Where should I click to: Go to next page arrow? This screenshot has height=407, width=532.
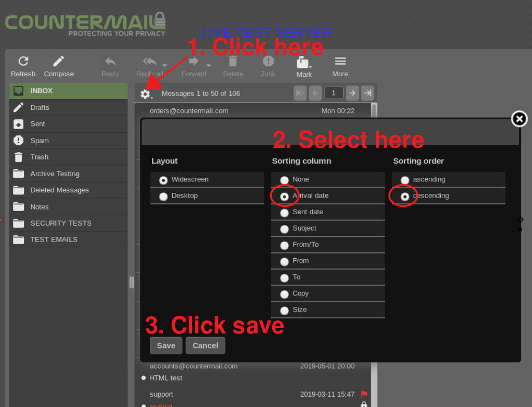(352, 93)
